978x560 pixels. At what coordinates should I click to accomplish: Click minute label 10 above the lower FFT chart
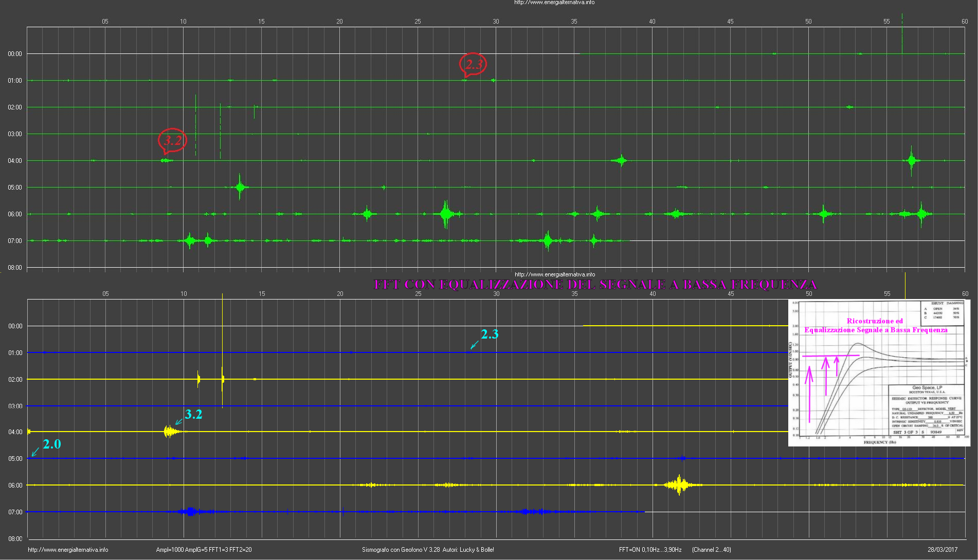pyautogui.click(x=184, y=294)
